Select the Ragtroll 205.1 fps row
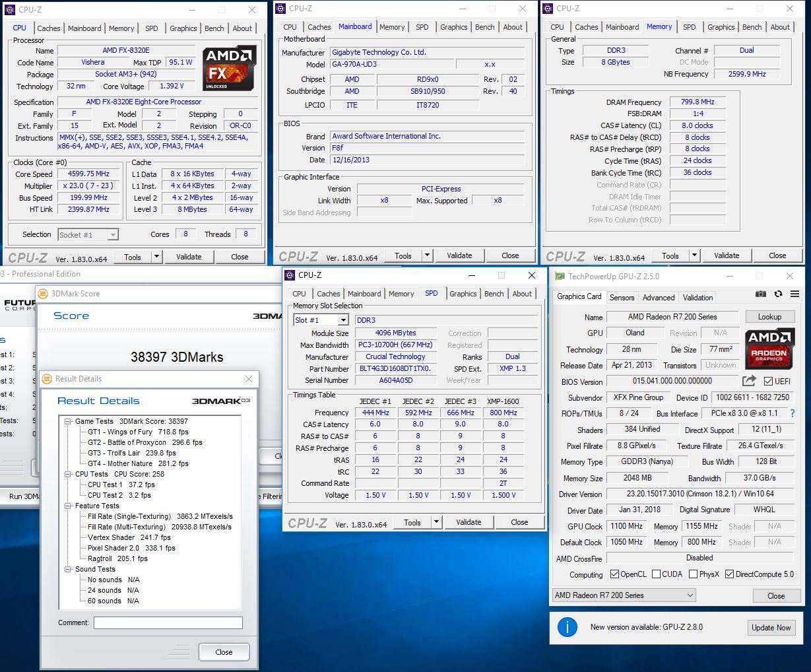Viewport: 811px width, 672px height. pyautogui.click(x=117, y=558)
